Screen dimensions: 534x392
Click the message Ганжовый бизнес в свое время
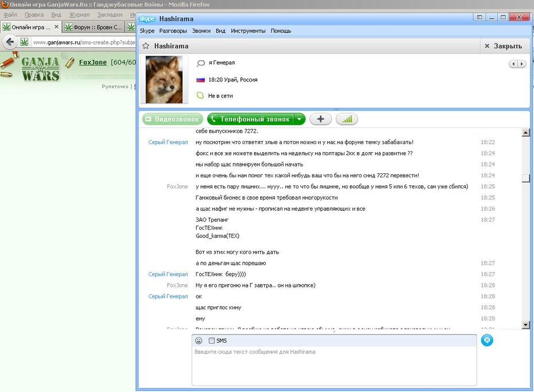[266, 197]
